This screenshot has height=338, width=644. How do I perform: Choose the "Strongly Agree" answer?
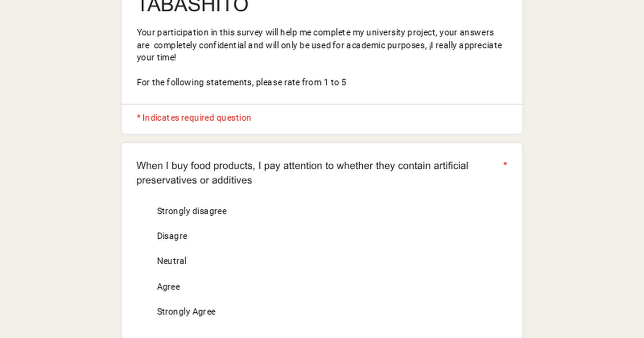coord(186,312)
